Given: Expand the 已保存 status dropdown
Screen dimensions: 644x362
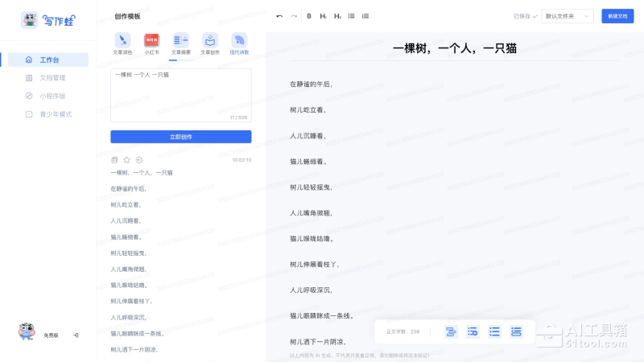Looking at the screenshot, I should [526, 16].
